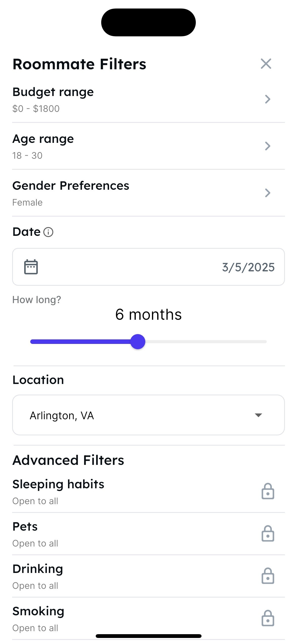The image size is (297, 644).
Task: Click the lock icon for Drinking filter
Action: (268, 576)
